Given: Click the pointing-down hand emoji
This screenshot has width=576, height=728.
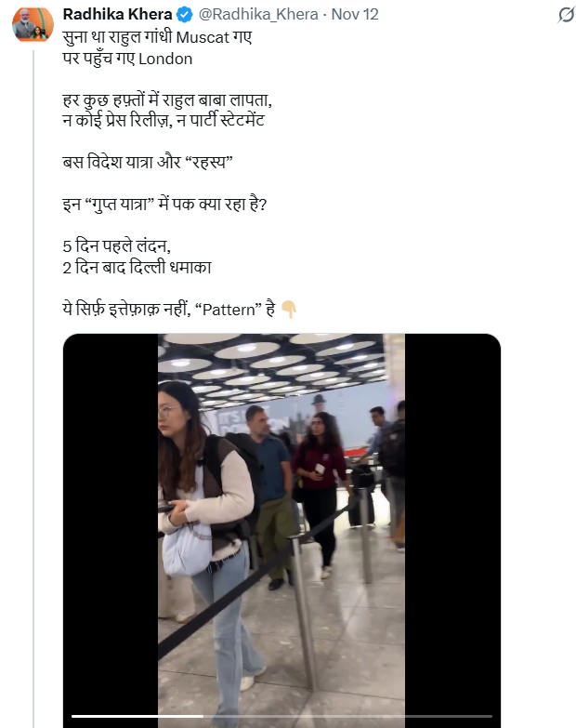Looking at the screenshot, I should click(x=288, y=310).
